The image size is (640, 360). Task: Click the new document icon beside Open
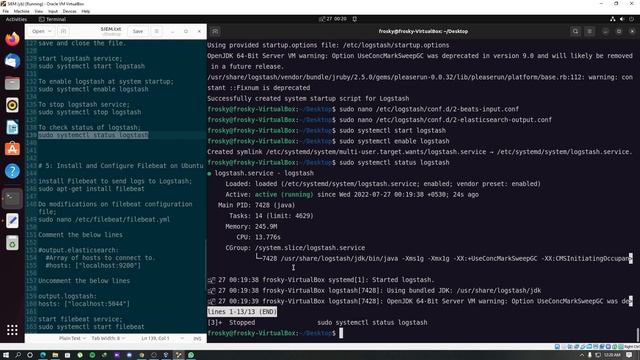[x=63, y=31]
